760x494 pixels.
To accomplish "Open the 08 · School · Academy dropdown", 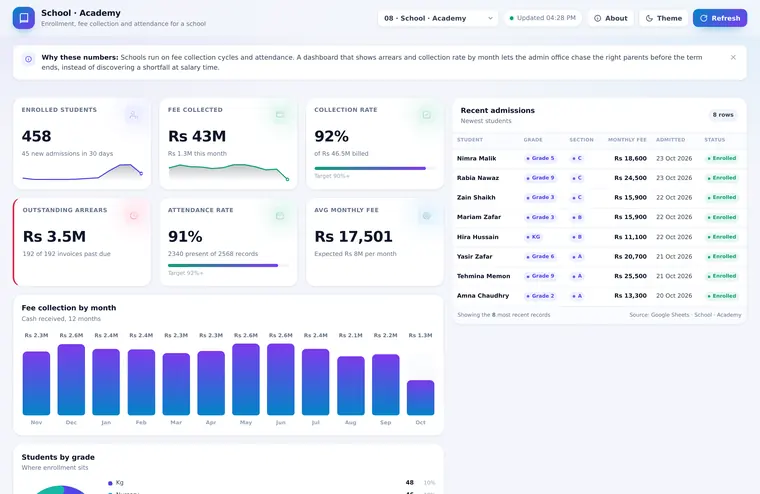I will click(x=438, y=18).
